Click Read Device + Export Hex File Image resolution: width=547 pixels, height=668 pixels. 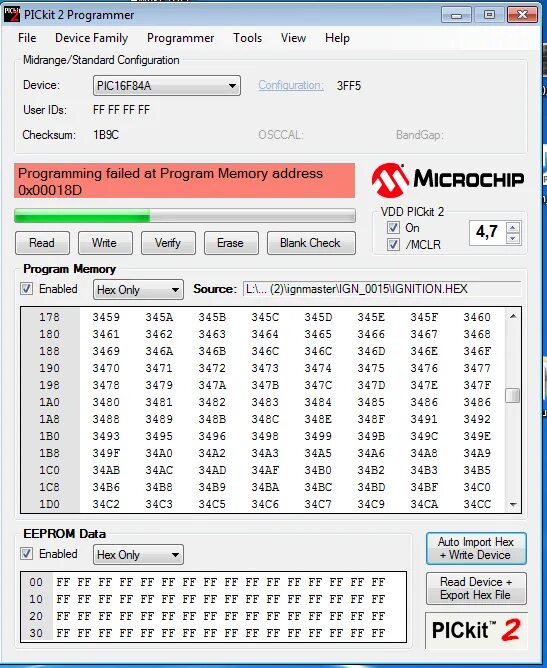pyautogui.click(x=476, y=589)
